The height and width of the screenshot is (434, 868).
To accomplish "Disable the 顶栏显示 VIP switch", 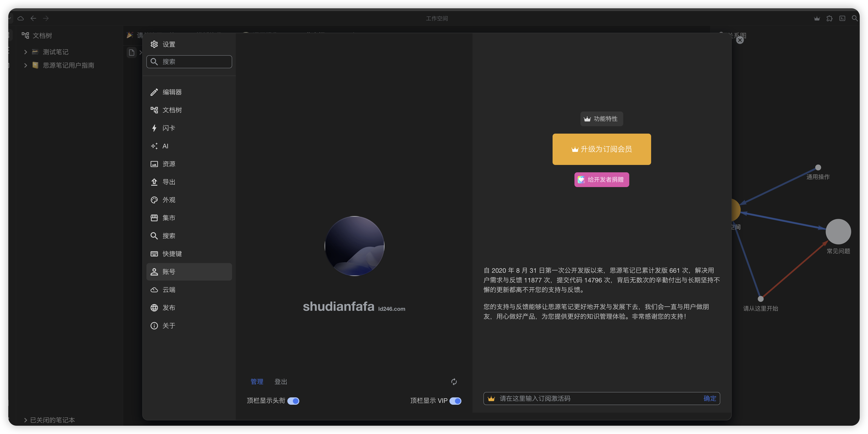I will coord(455,401).
